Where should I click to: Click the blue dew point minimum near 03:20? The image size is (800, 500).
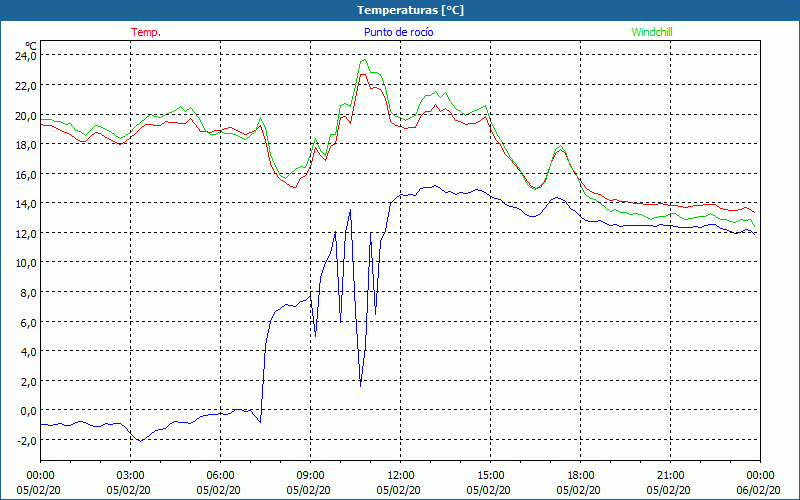click(x=140, y=440)
